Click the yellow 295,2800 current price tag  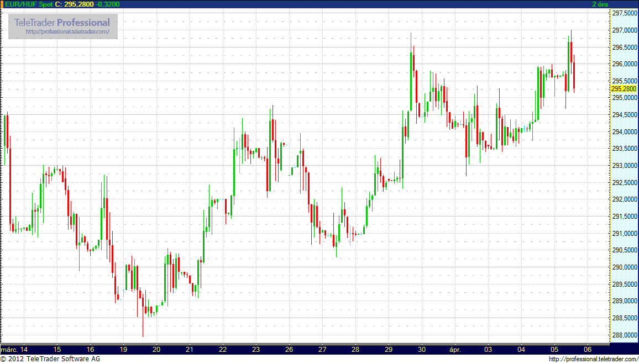pos(624,88)
